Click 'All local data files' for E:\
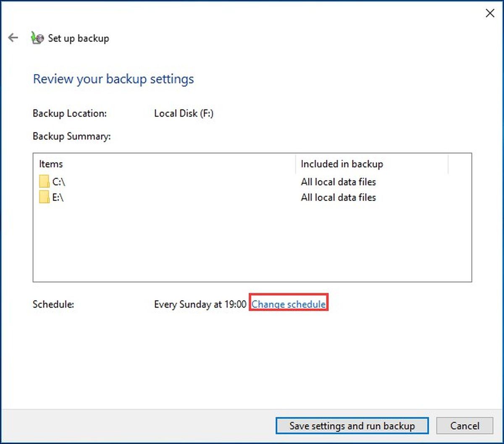Viewport: 504px width, 444px height. pos(338,198)
